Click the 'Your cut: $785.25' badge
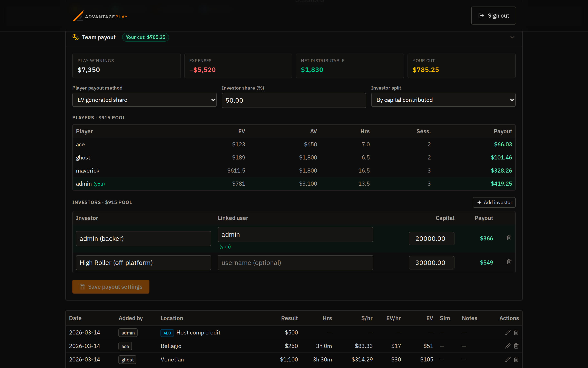 coord(145,37)
